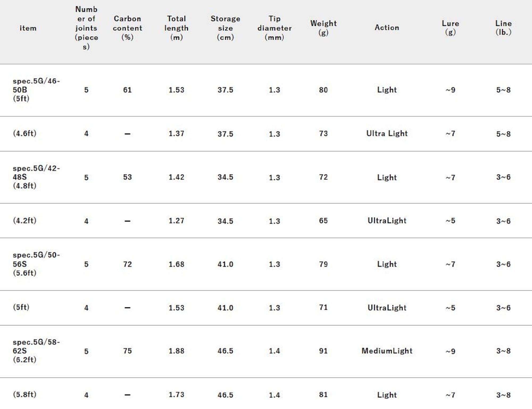Click the (4.6ft) row label
532x409 pixels.
click(24, 133)
